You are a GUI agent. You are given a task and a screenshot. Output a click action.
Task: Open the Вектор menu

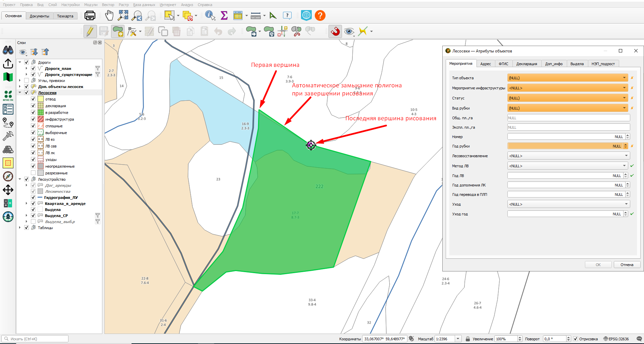click(x=108, y=5)
